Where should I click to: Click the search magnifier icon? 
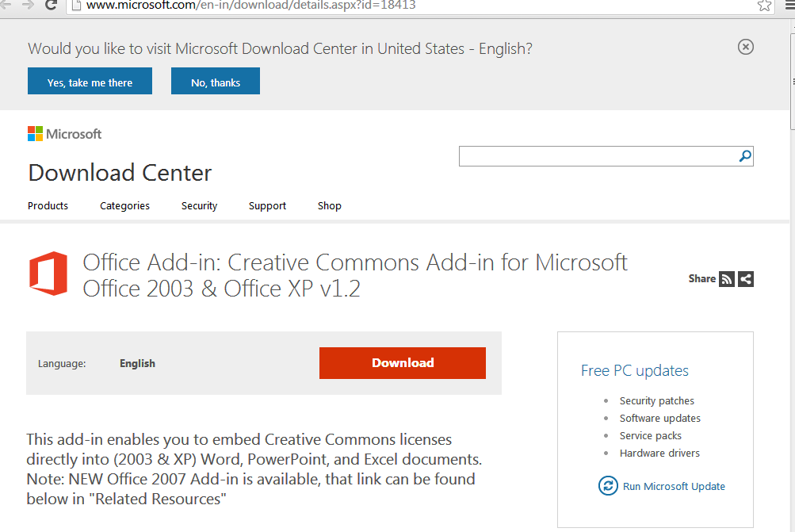tap(745, 156)
